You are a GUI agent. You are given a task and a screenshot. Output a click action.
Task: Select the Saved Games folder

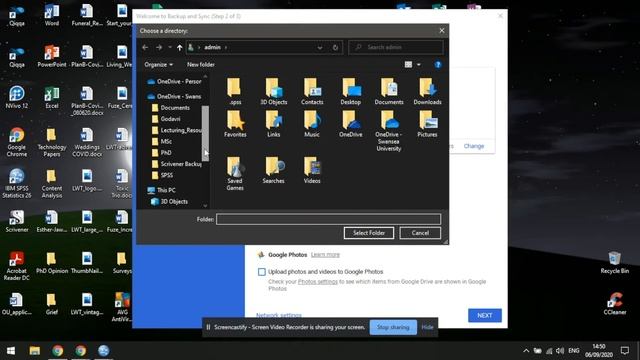pyautogui.click(x=235, y=174)
